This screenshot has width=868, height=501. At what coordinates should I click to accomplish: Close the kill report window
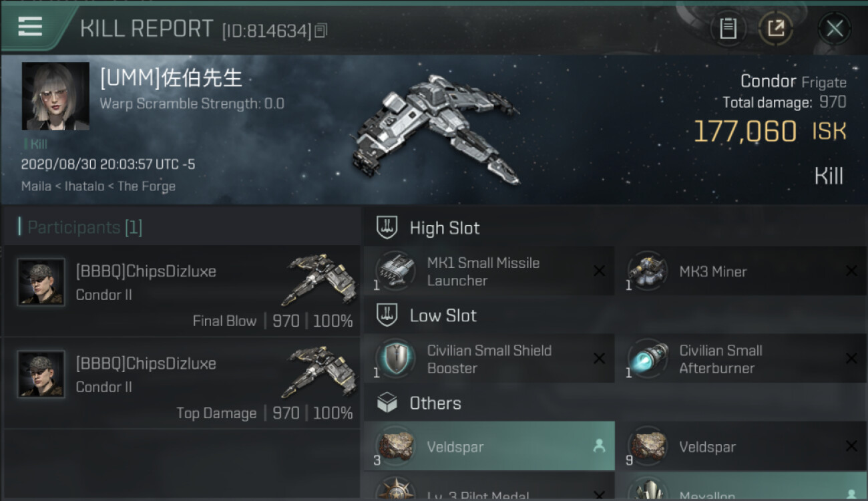[x=835, y=29]
